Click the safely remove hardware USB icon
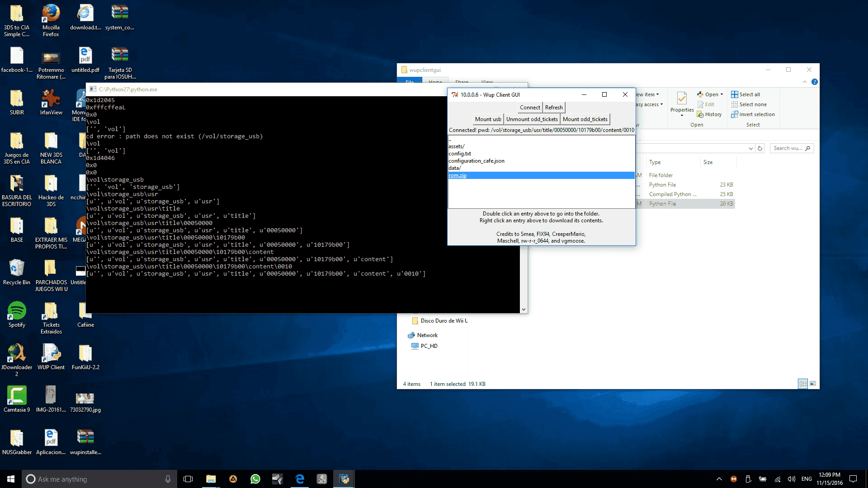 [748, 479]
